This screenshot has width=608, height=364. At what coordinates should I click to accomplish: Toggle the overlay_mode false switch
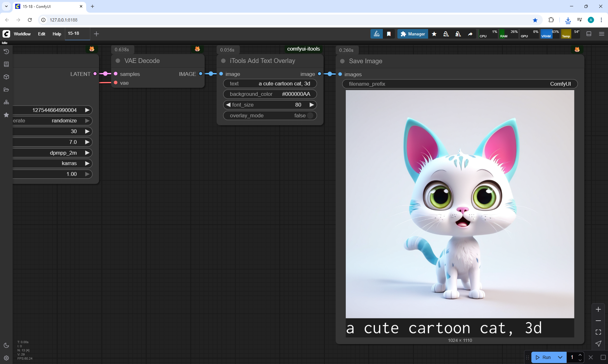click(x=310, y=115)
